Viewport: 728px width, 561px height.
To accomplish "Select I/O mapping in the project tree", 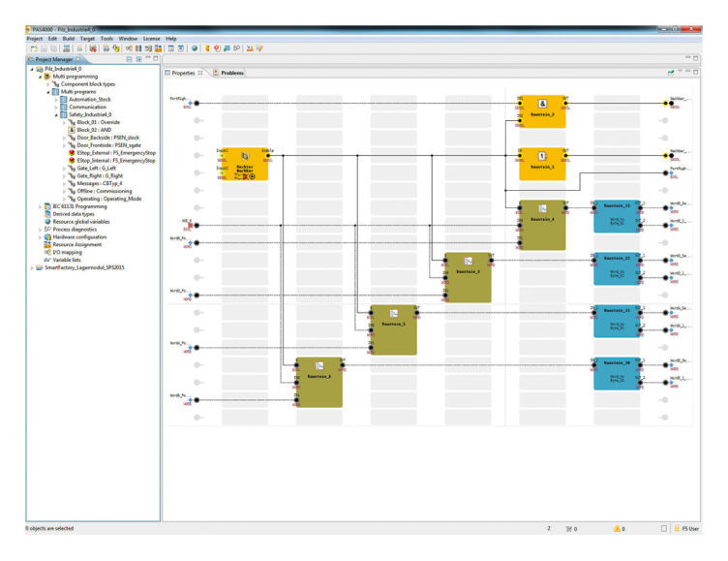I will click(72, 252).
